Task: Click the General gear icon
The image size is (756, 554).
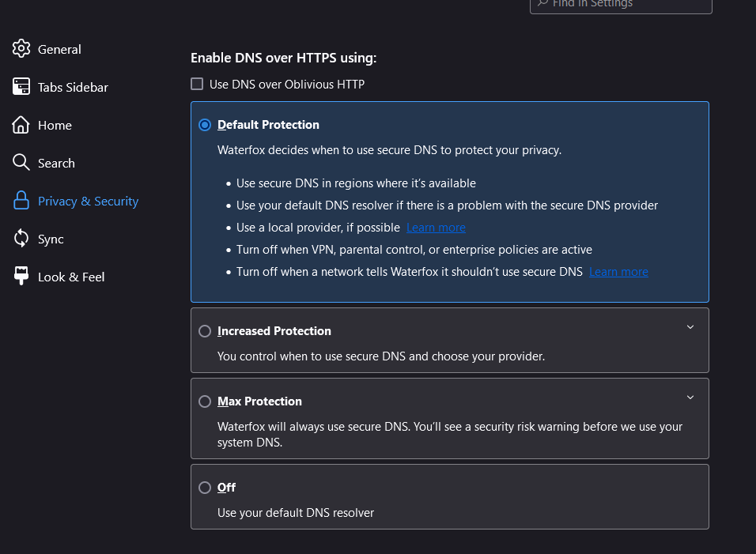Action: (21, 49)
